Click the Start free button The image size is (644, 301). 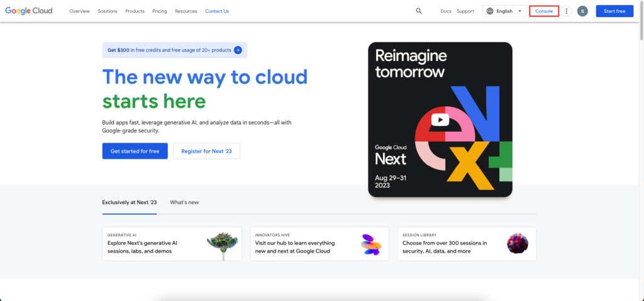point(614,11)
